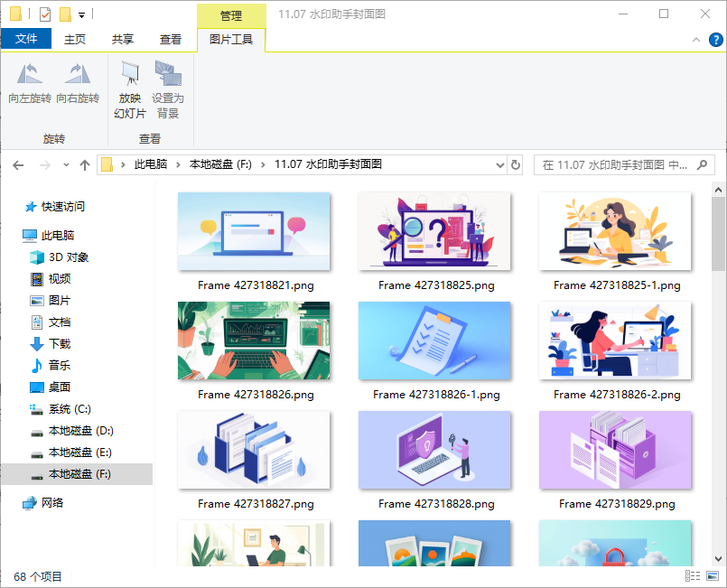Go up one folder level
The image size is (727, 588).
[x=84, y=165]
